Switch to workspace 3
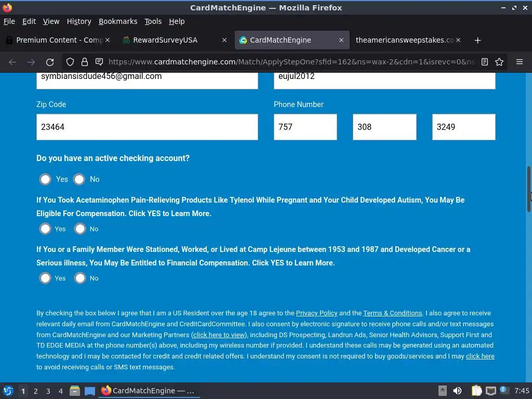Image resolution: width=532 pixels, height=399 pixels. click(x=48, y=391)
